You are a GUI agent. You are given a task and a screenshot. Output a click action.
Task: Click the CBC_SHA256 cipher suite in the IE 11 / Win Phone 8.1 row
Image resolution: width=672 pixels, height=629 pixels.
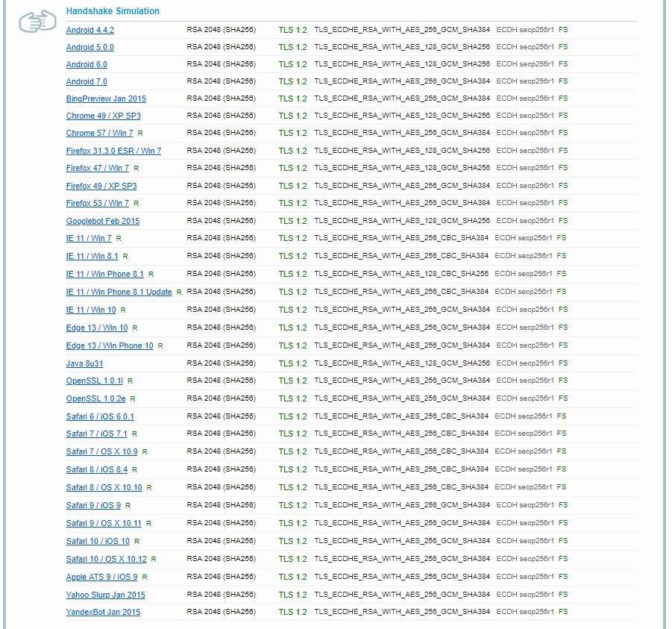pos(401,274)
